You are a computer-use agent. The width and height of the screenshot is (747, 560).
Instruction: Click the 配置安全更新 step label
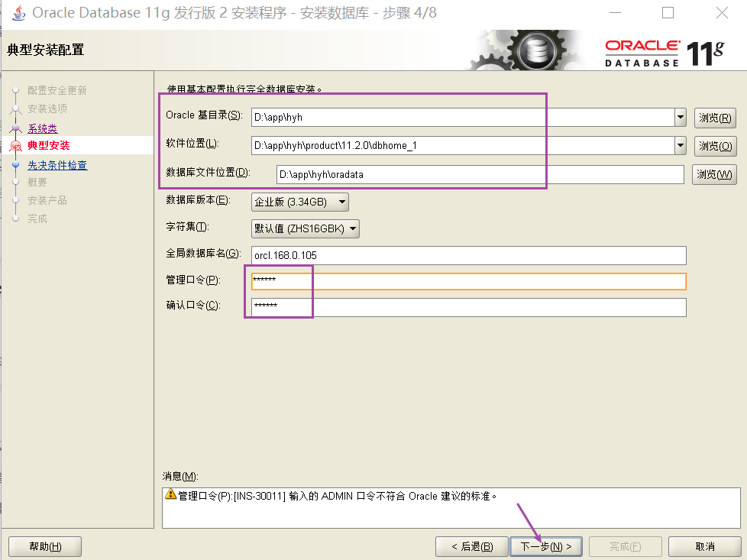coord(57,91)
